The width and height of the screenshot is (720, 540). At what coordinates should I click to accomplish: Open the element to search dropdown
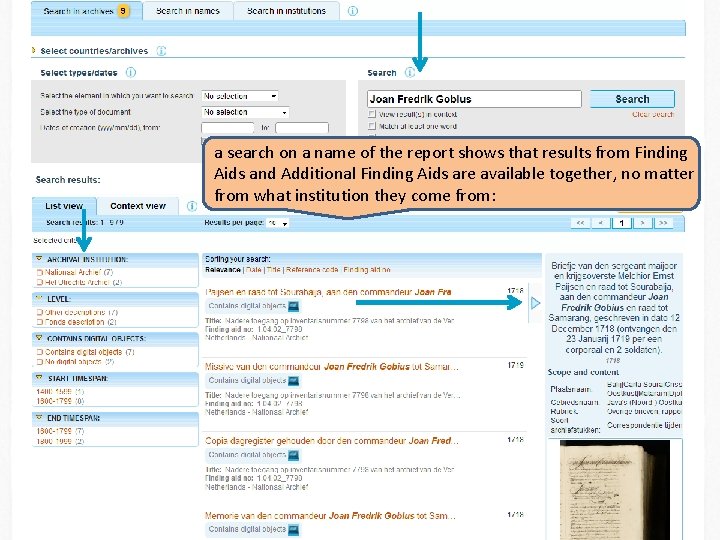point(240,96)
